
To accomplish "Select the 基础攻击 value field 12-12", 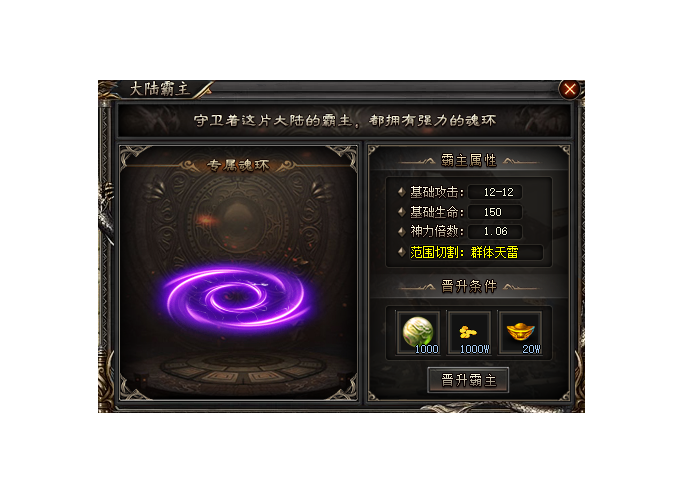I will pos(495,192).
